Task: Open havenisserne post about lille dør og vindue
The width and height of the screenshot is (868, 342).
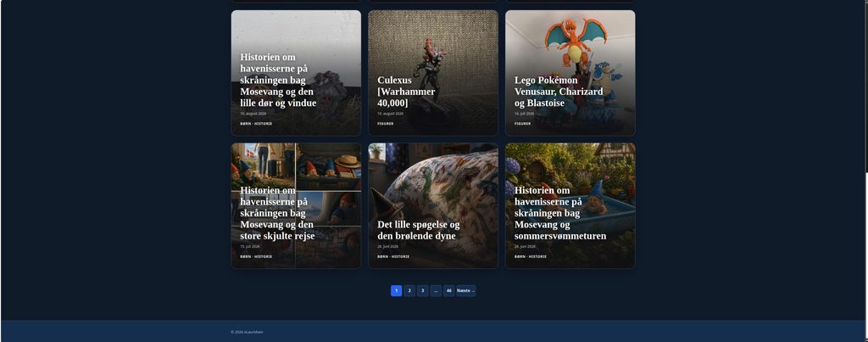Action: point(278,80)
